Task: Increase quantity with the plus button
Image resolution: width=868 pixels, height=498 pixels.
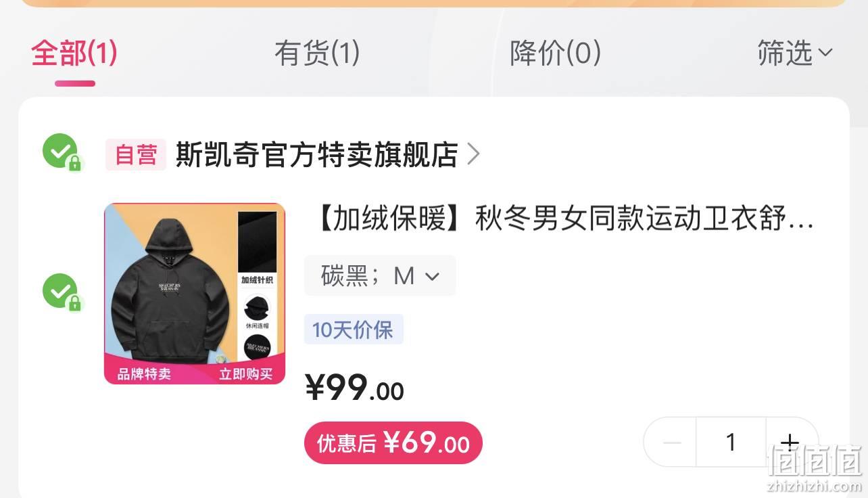Action: point(790,443)
